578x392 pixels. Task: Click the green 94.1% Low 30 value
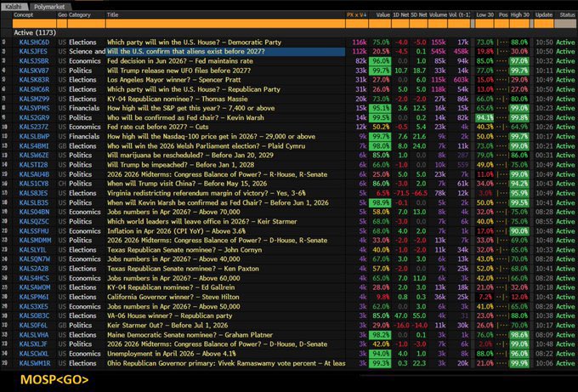click(x=484, y=117)
